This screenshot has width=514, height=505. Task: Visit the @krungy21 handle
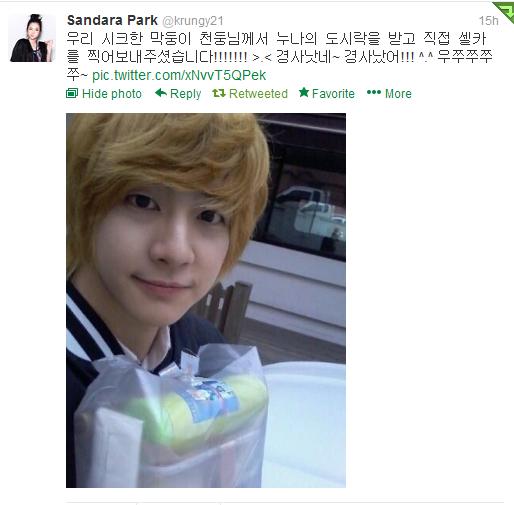click(x=193, y=21)
